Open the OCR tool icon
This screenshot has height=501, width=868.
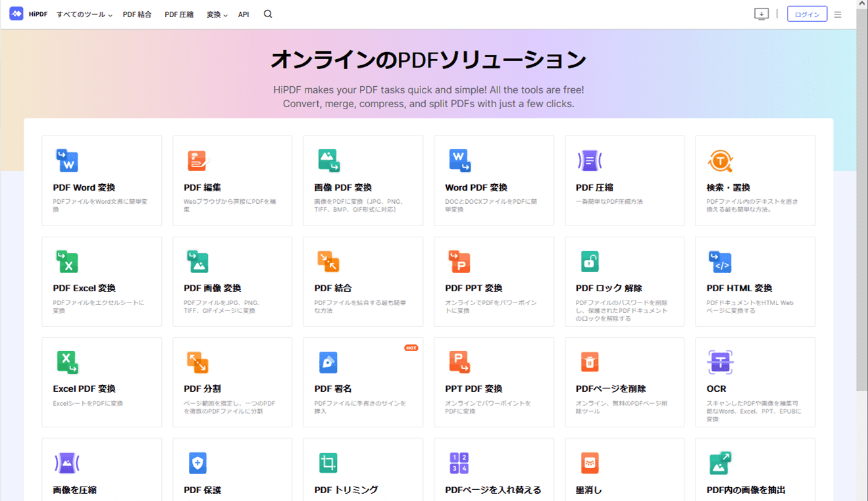click(x=721, y=362)
